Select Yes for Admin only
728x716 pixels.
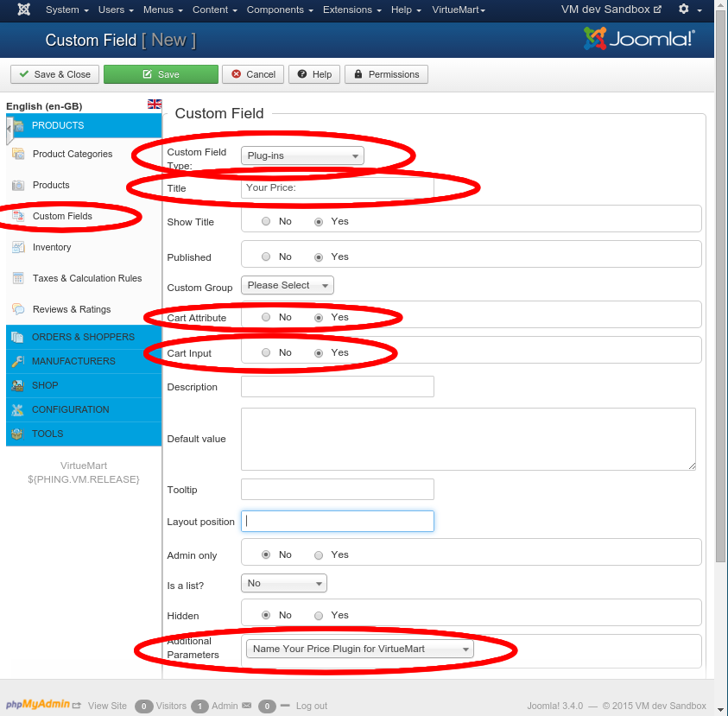pyautogui.click(x=319, y=555)
